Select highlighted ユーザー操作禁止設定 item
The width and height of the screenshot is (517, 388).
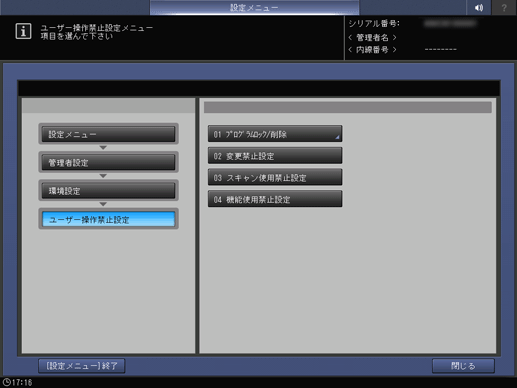108,219
